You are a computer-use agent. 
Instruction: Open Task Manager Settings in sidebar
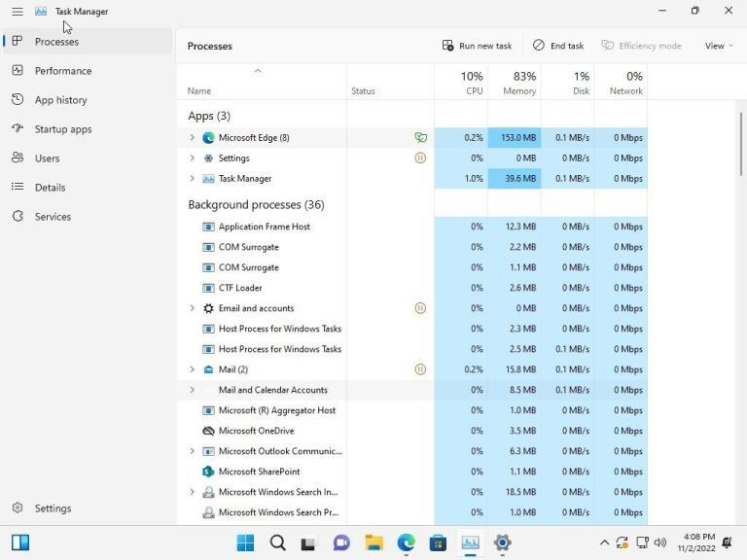(x=88, y=508)
